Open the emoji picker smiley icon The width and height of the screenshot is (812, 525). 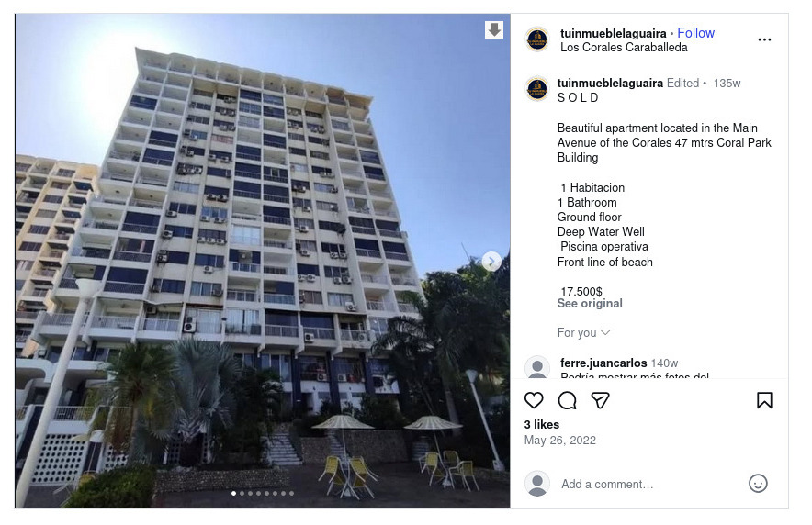pos(758,484)
